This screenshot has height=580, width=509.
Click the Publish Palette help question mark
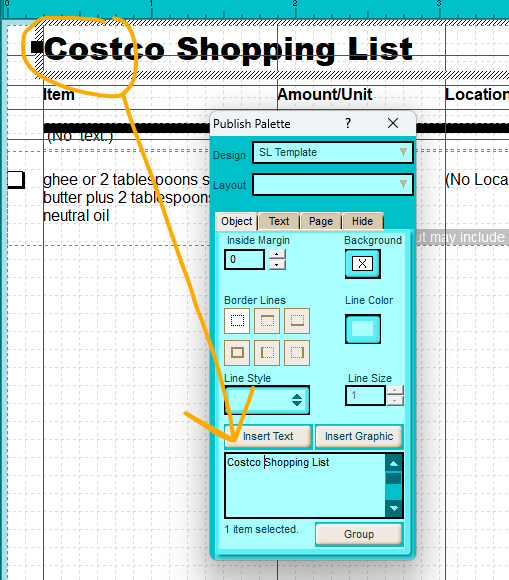coord(348,123)
